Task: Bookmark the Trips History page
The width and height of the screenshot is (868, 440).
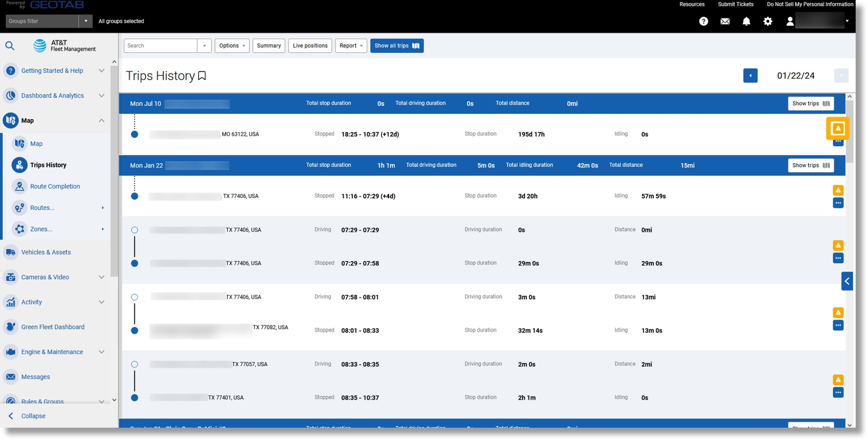Action: [x=202, y=76]
